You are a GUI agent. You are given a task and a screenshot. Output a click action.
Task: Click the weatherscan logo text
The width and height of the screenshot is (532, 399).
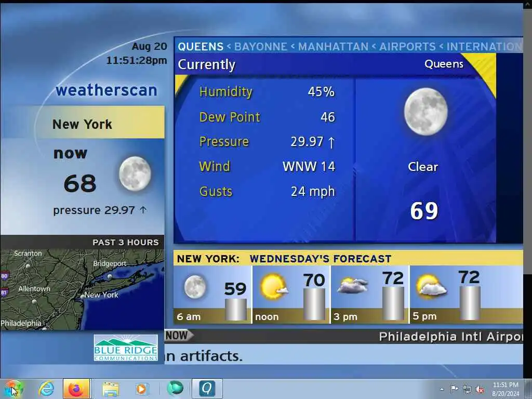106,90
